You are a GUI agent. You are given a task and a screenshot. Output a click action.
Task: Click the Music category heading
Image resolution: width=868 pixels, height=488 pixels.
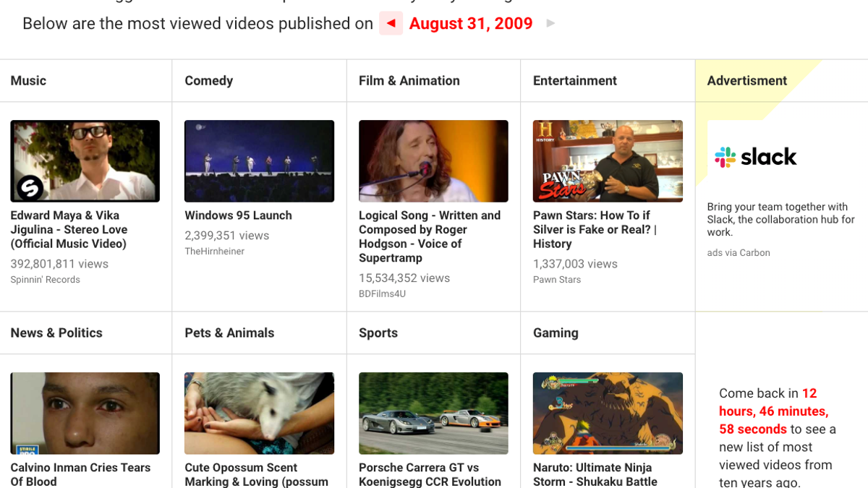click(x=28, y=81)
